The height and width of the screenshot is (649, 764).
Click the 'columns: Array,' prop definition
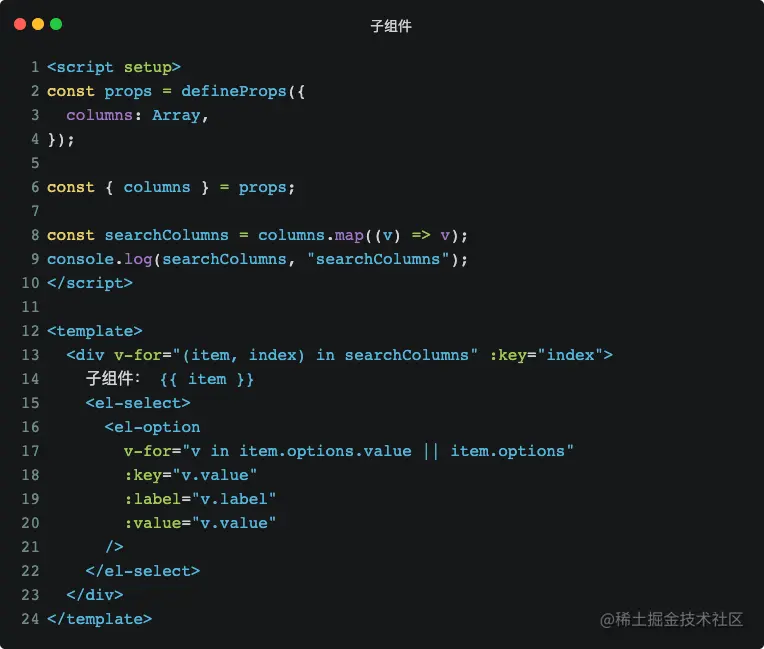pyautogui.click(x=137, y=115)
